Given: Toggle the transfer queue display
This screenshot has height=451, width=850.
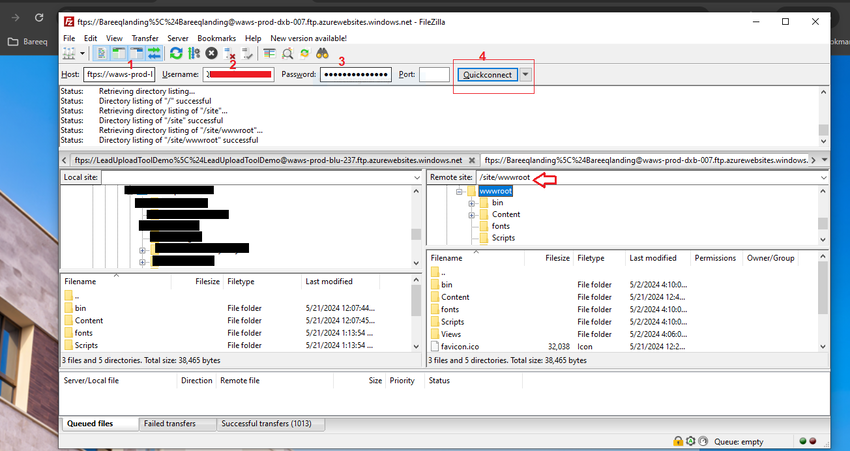Looking at the screenshot, I should pos(153,53).
